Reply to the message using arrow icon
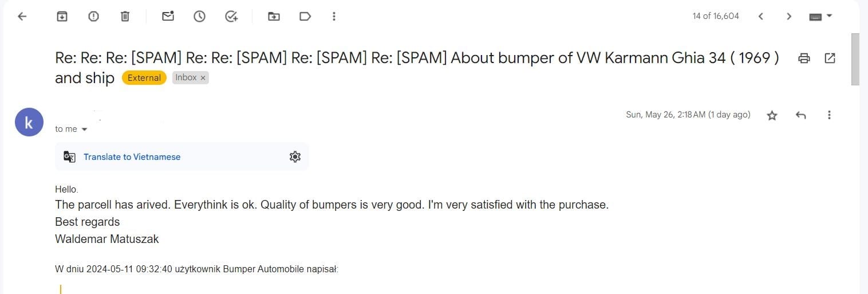This screenshot has height=294, width=868. point(801,116)
